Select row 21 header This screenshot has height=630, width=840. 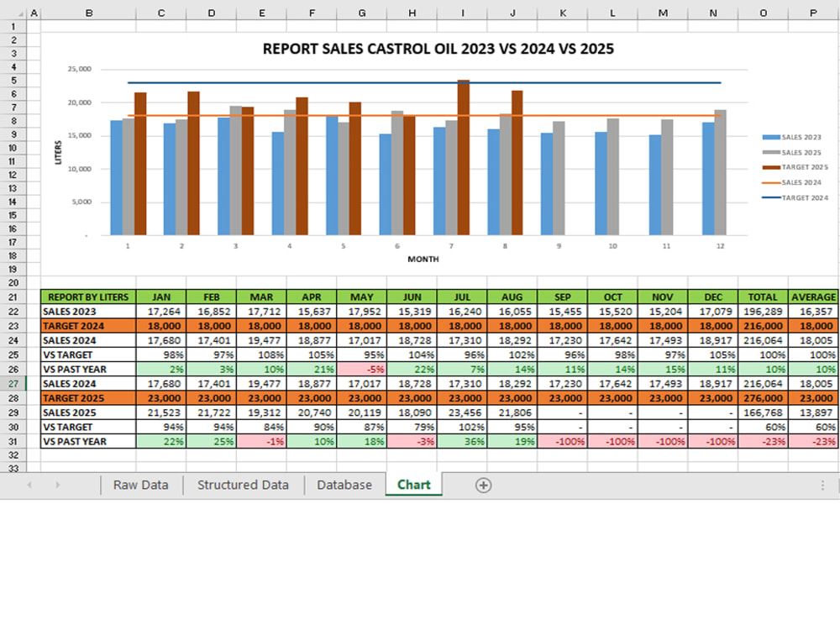point(13,297)
